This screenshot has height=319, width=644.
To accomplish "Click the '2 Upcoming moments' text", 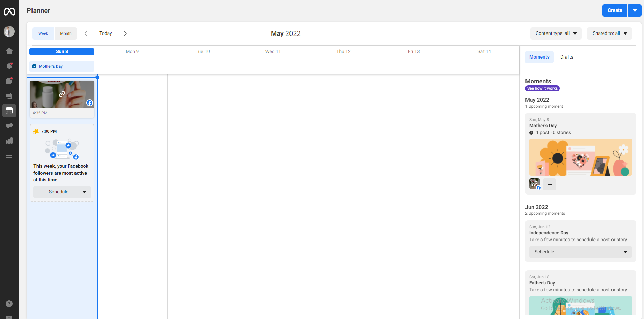I will (545, 213).
